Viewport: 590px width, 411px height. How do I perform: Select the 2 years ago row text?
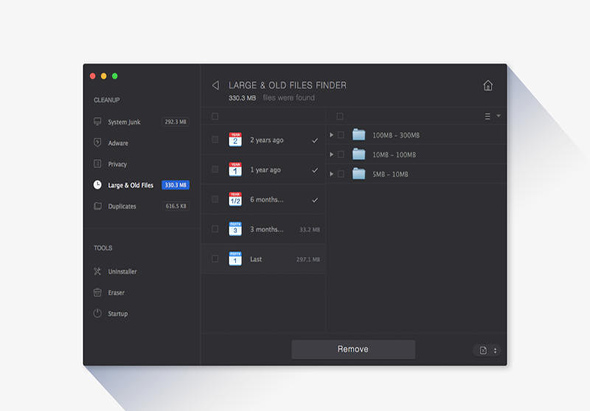tap(267, 140)
